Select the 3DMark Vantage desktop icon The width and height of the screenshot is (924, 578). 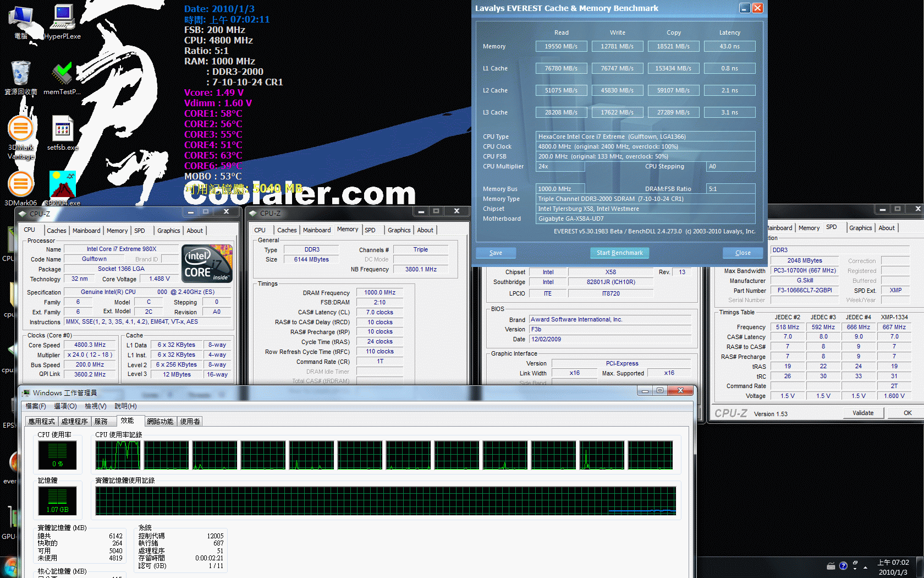tap(21, 138)
